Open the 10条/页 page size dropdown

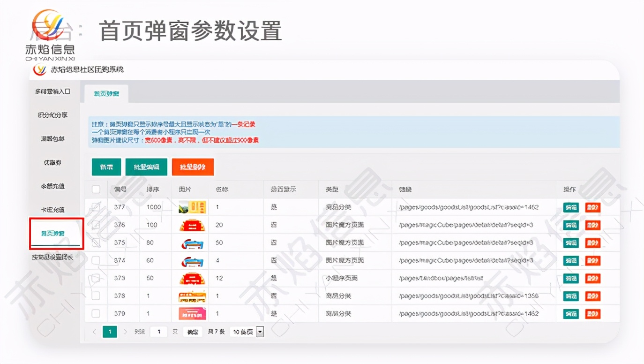click(247, 332)
